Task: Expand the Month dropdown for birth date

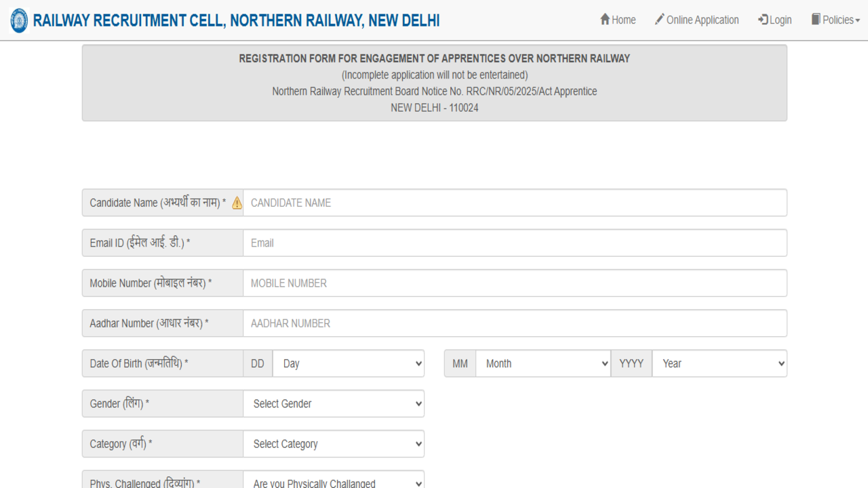Action: pyautogui.click(x=542, y=363)
